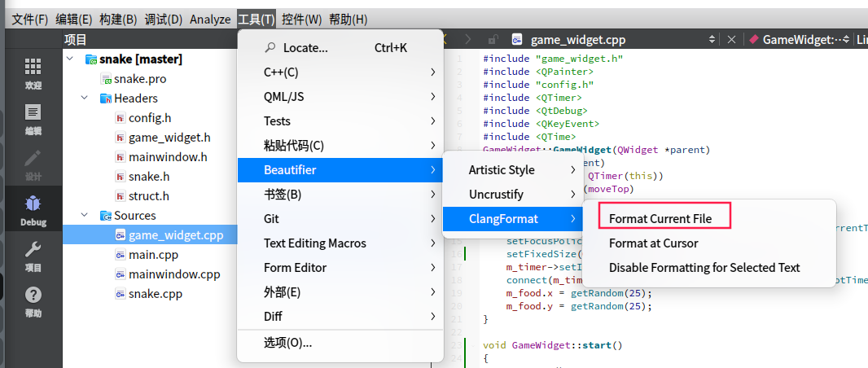Image resolution: width=868 pixels, height=368 pixels.
Task: Open the Artistic Style submenu
Action: [513, 170]
